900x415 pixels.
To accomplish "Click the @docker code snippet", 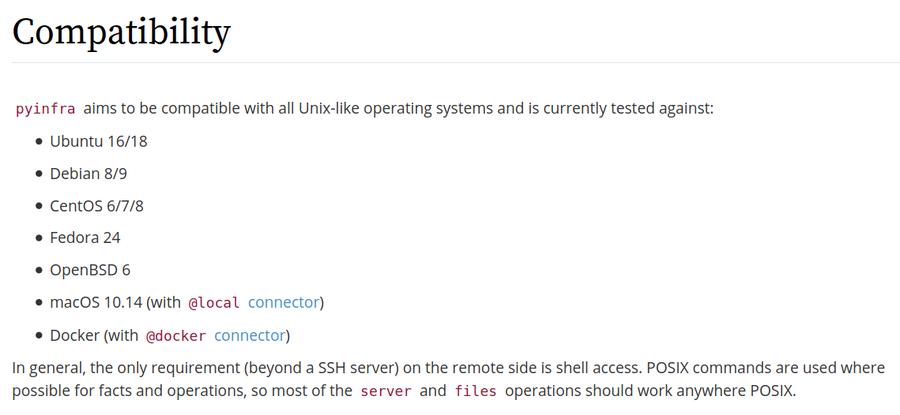I will click(176, 336).
